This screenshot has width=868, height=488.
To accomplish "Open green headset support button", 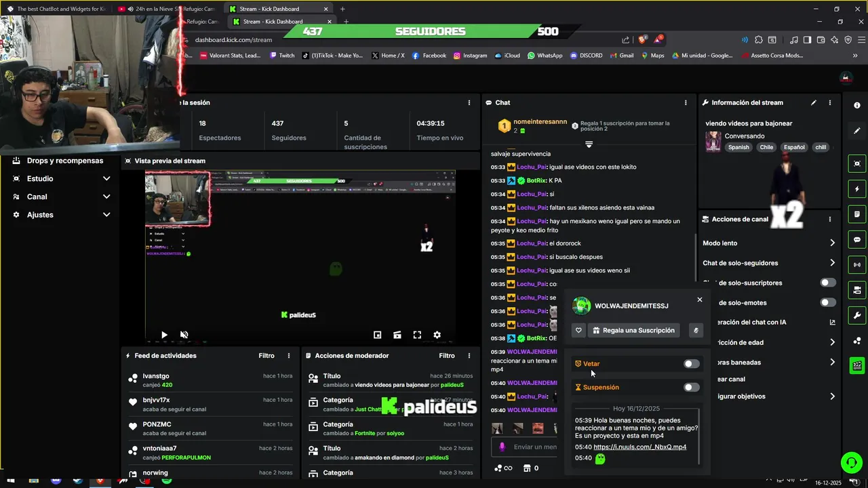I will pyautogui.click(x=850, y=463).
